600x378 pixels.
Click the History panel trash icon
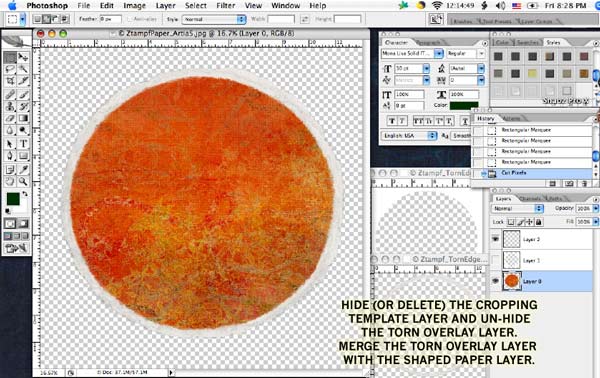pyautogui.click(x=584, y=184)
